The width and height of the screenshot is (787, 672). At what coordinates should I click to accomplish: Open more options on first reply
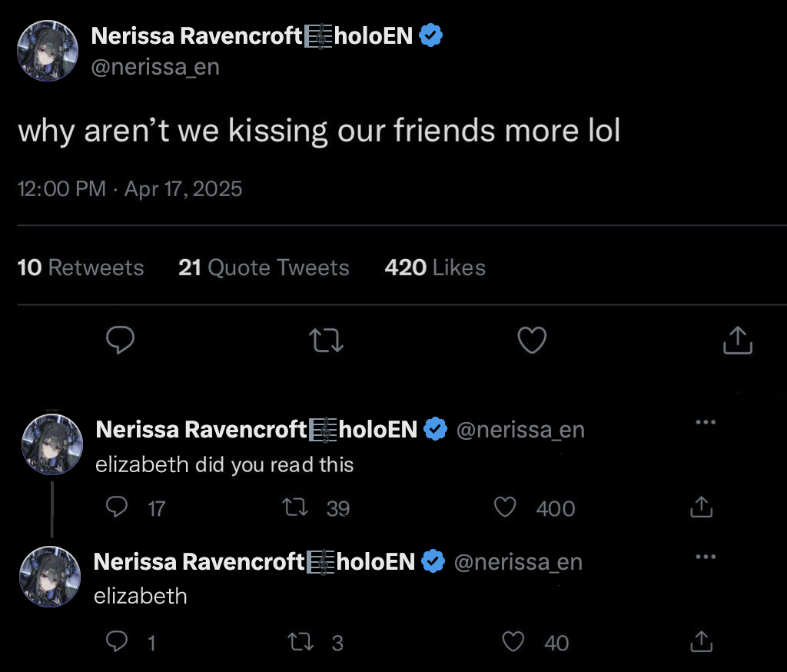[705, 422]
